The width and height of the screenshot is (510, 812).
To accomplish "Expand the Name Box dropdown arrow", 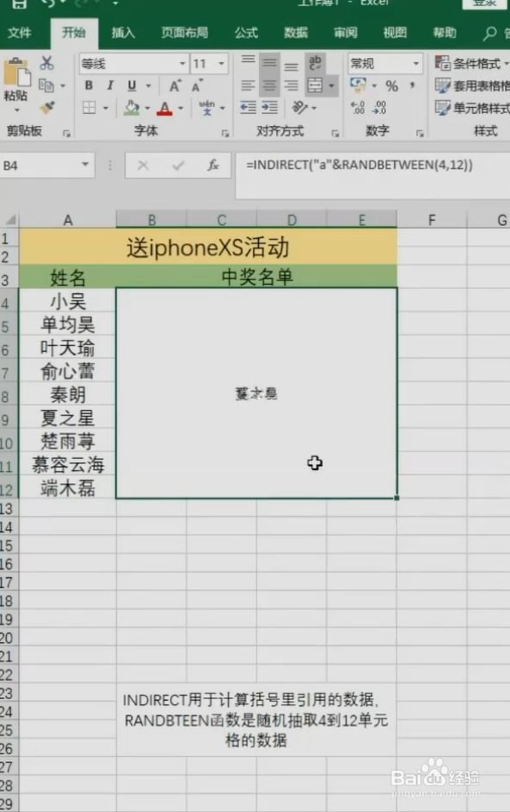I will click(85, 165).
